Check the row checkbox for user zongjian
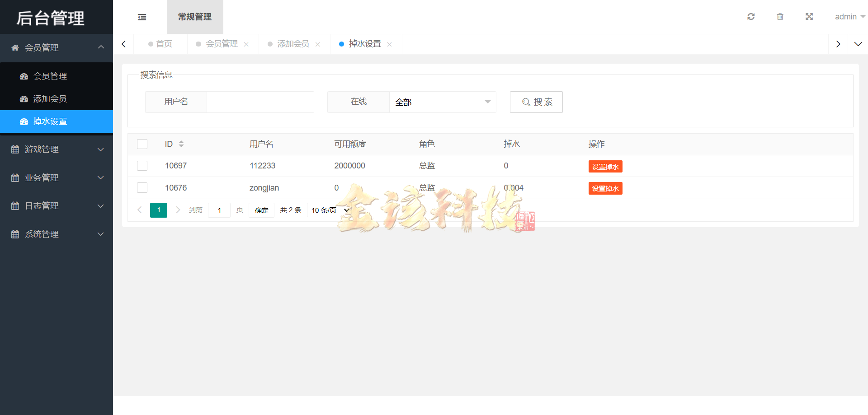Viewport: 868px width, 415px height. pos(142,187)
